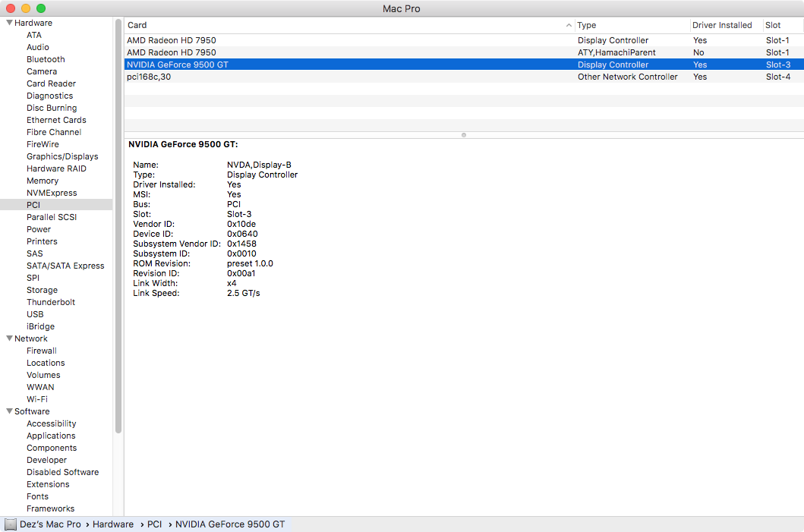Open FireWire hardware info

pyautogui.click(x=43, y=144)
